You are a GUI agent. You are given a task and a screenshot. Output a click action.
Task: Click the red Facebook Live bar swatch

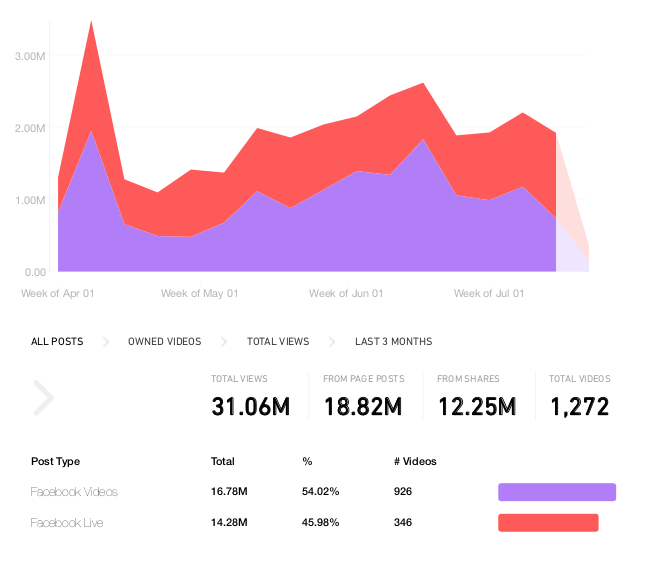coord(548,523)
